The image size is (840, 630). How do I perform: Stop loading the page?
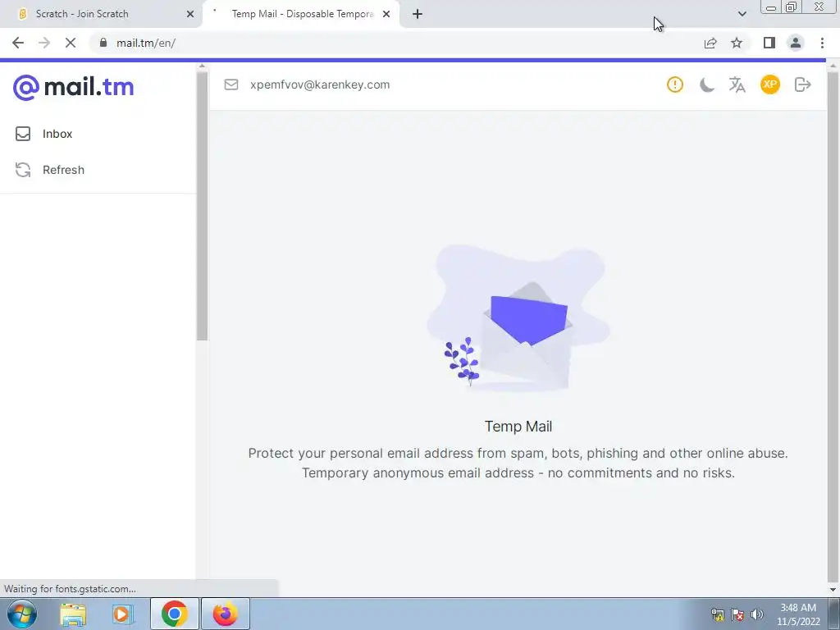[71, 43]
